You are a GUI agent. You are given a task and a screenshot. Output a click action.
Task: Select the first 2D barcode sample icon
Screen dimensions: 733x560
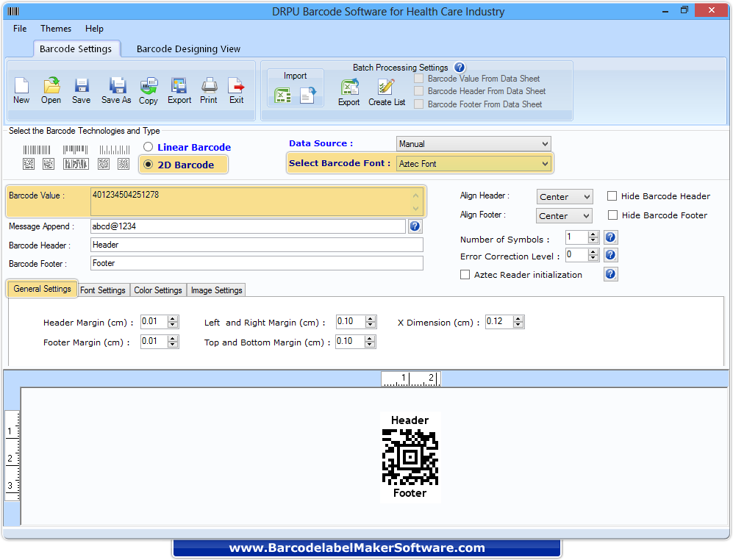(x=29, y=164)
